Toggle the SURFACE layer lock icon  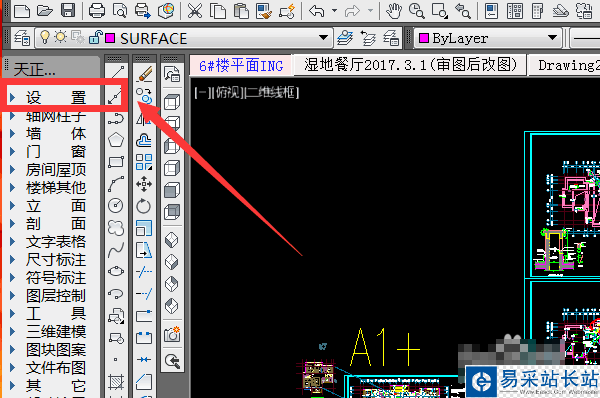pos(95,38)
